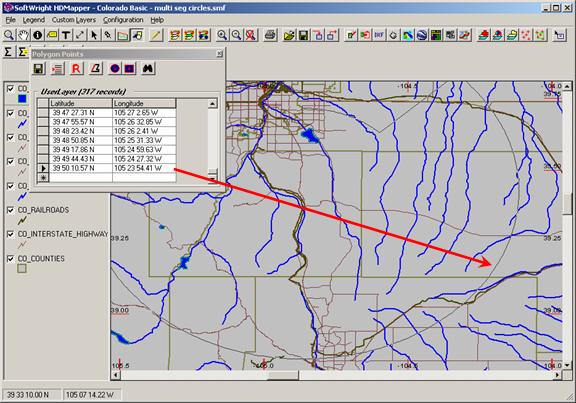Toggle the layer checkbox above the blue square swatch

[11, 89]
